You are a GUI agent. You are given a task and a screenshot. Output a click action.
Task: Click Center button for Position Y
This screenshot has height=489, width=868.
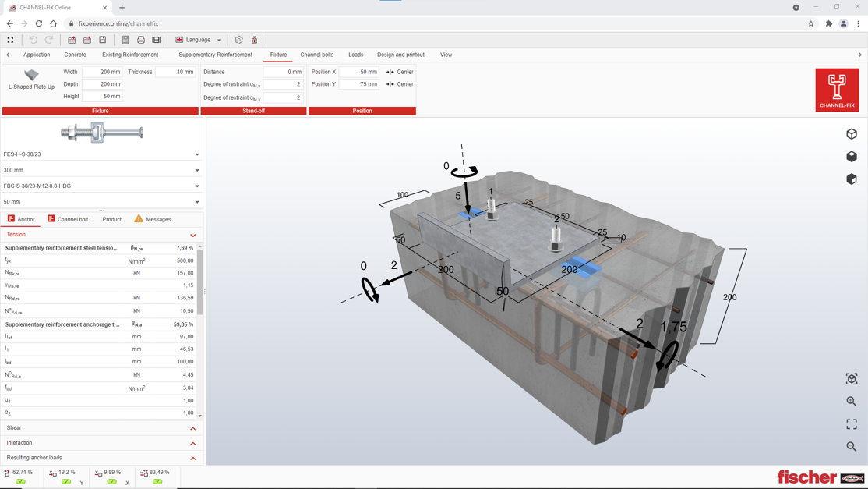[400, 84]
